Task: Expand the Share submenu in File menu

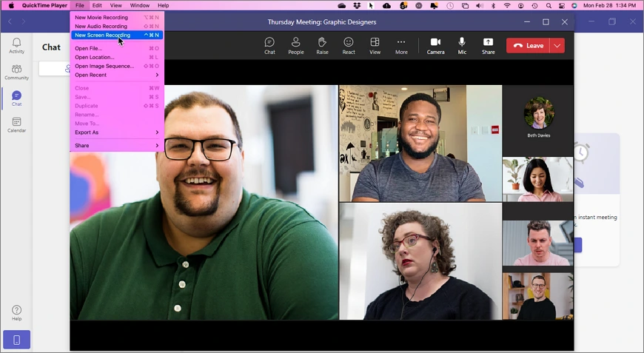Action: coord(117,145)
